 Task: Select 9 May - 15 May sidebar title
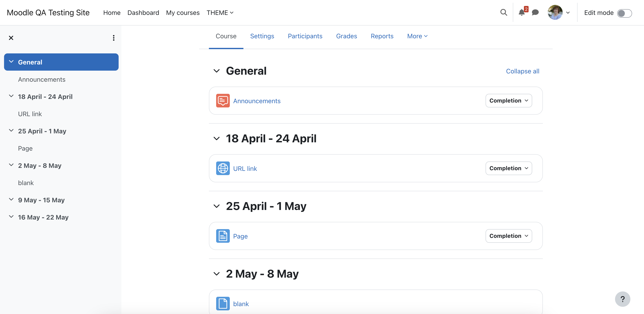41,200
